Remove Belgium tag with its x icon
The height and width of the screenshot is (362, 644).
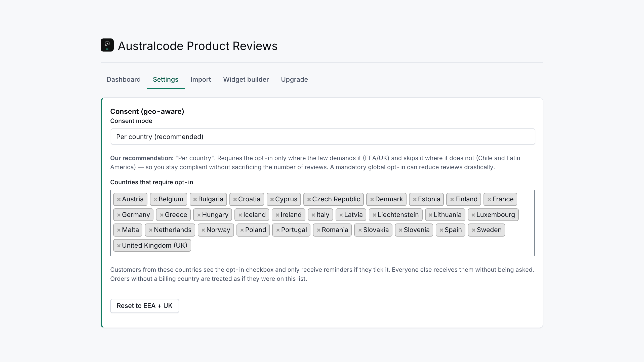pos(155,199)
